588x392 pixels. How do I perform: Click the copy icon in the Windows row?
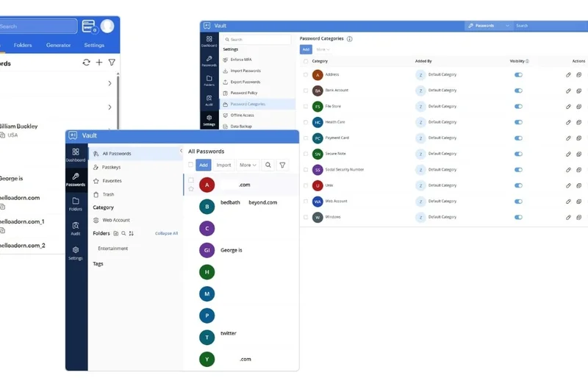pyautogui.click(x=579, y=217)
